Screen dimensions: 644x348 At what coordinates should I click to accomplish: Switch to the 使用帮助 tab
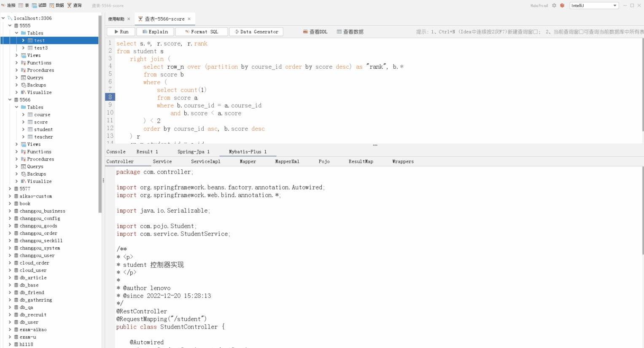(x=116, y=19)
